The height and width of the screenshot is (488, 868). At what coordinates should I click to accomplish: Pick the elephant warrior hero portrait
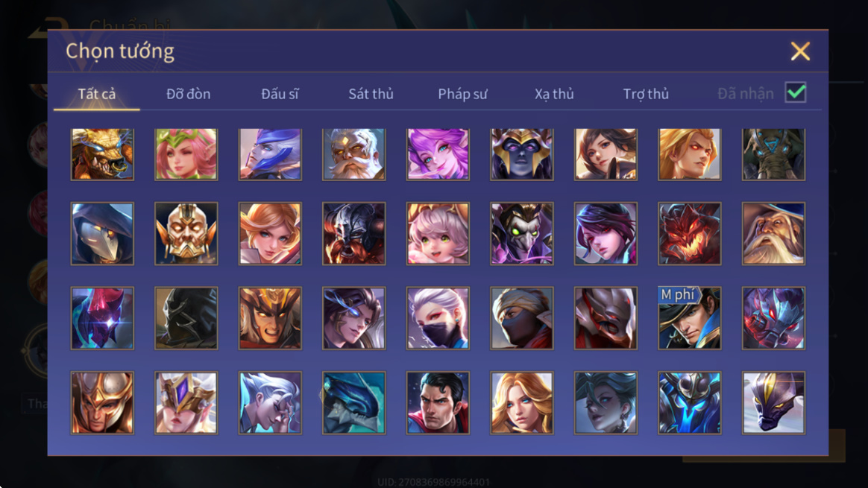[x=773, y=154]
